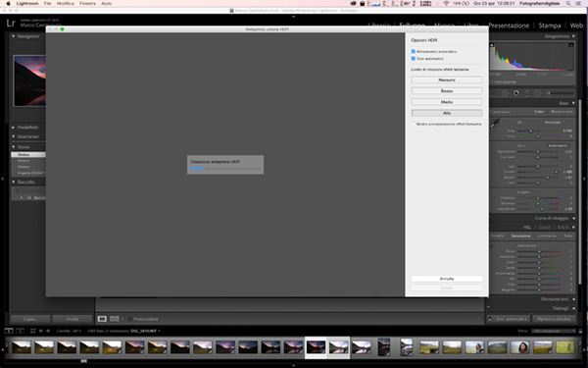Open the Finestra menu
Screen dimensions: 588x368
tap(87, 3)
